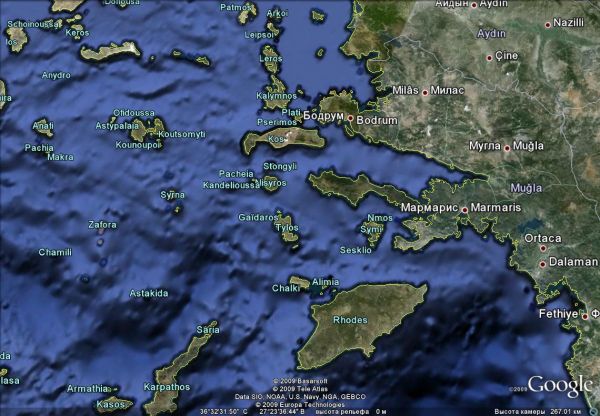This screenshot has height=416, width=600.
Task: Click the Muğla city marker dot
Action: pos(507,147)
